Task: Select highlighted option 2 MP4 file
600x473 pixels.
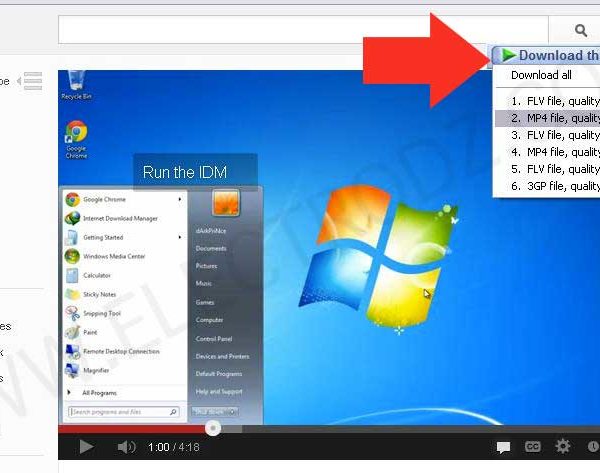Action: coord(547,118)
